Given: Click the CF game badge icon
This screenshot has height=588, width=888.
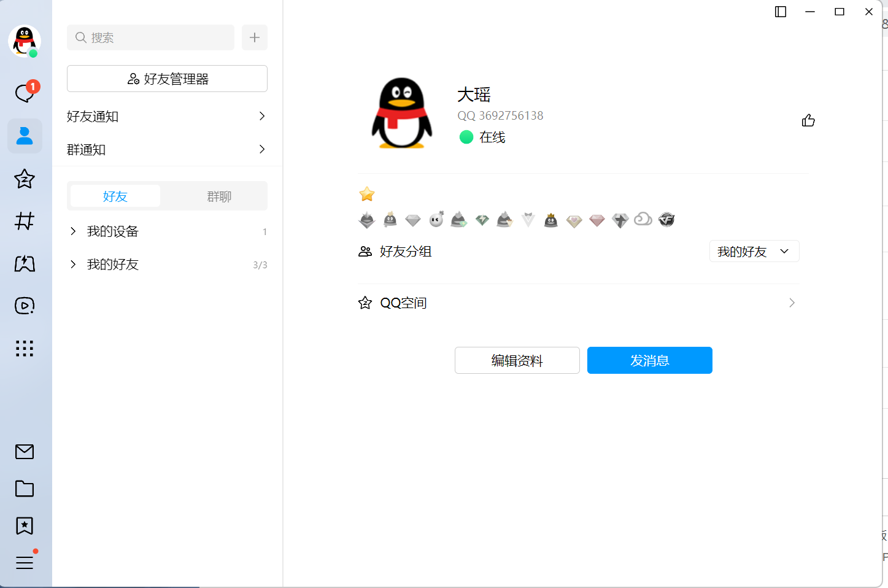Looking at the screenshot, I should (x=666, y=219).
